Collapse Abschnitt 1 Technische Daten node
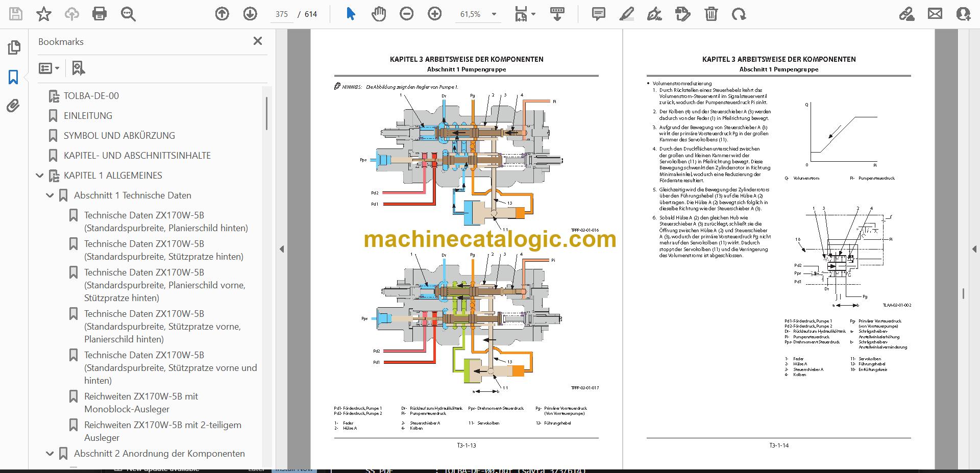980x473 pixels. (x=50, y=195)
